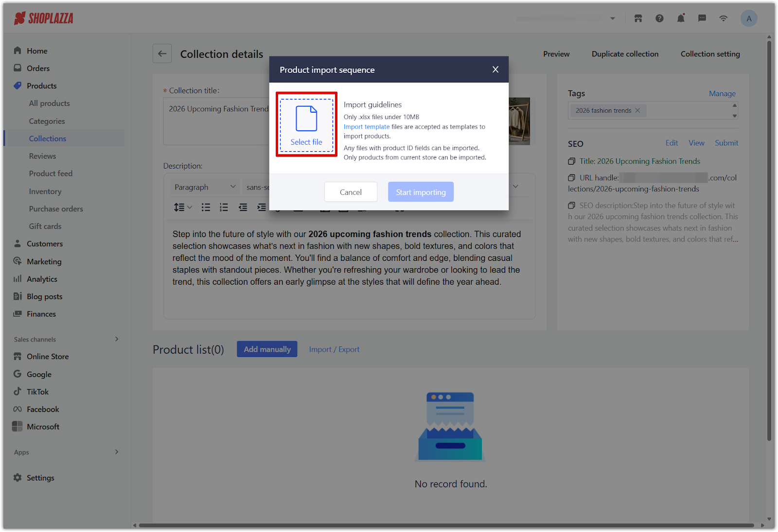The image size is (778, 532).
Task: Open the Import template link
Action: (366, 127)
